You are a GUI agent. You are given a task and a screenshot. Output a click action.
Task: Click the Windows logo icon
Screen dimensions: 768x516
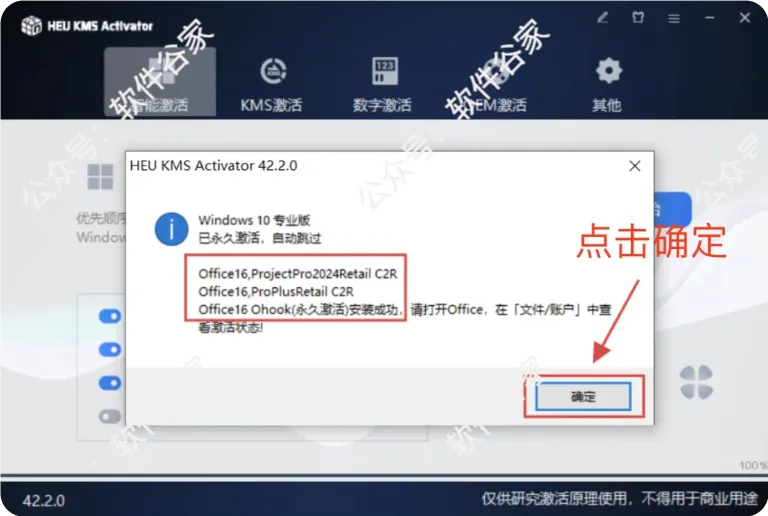pyautogui.click(x=100, y=177)
